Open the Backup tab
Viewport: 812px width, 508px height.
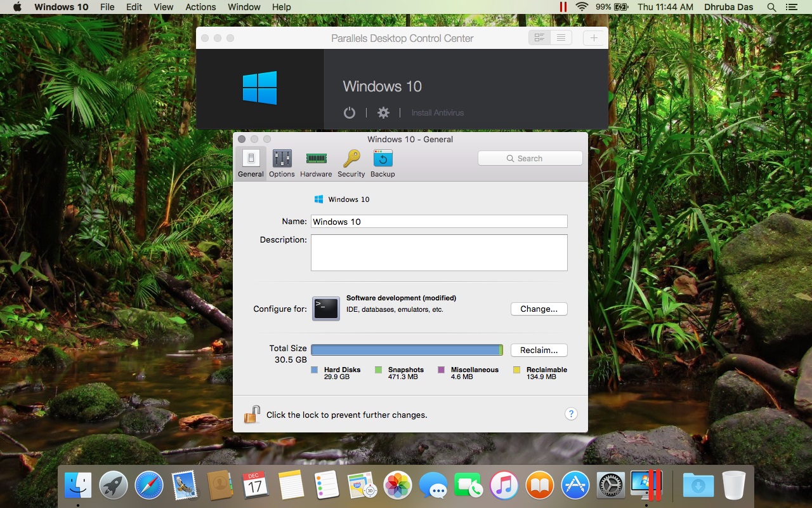383,163
